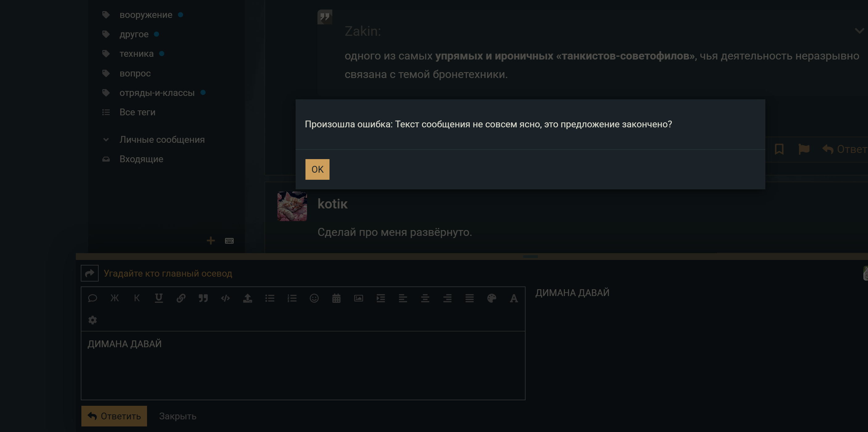Click the Ответить reply button
868x432 pixels.
(x=114, y=416)
